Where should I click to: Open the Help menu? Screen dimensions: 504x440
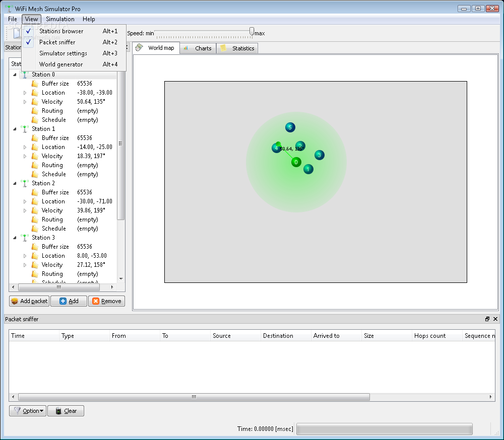tap(89, 19)
